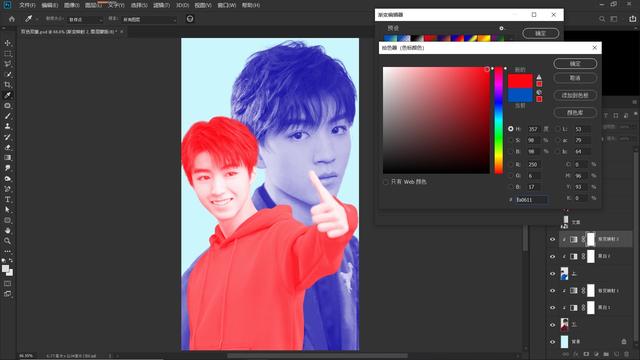Select the L lightness radio button

pos(558,129)
